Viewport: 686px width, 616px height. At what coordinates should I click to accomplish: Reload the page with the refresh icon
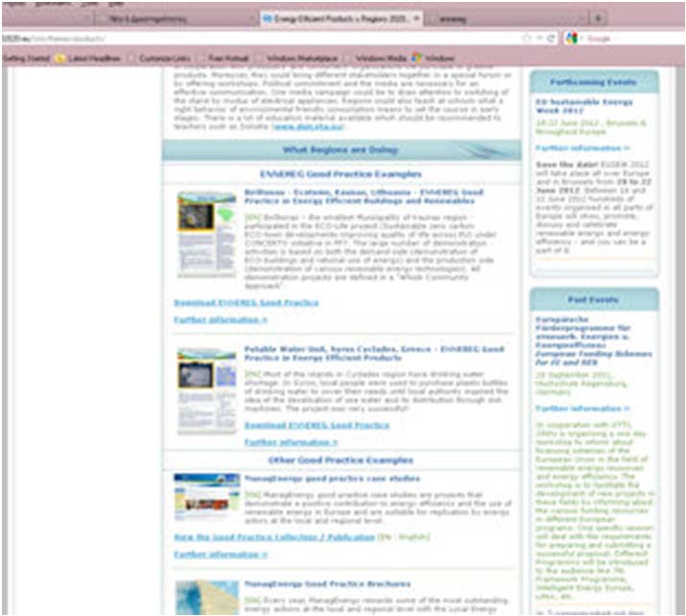(x=552, y=38)
